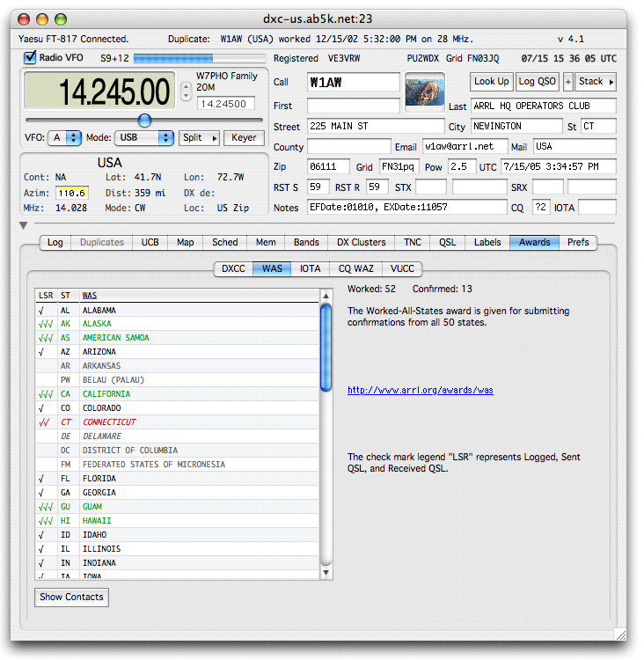The image size is (644, 660).
Task: Click the Log QSO button
Action: [x=537, y=82]
